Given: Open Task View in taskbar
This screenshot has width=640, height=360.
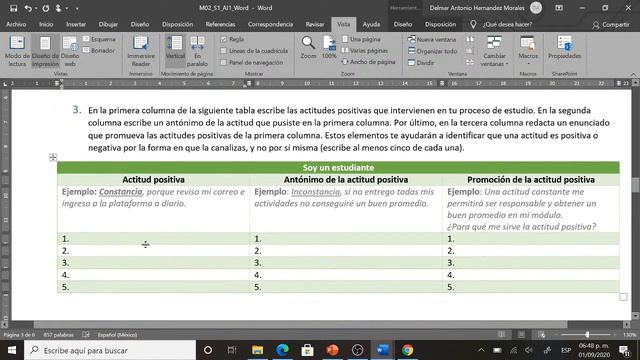Looking at the screenshot, I should coord(232,350).
